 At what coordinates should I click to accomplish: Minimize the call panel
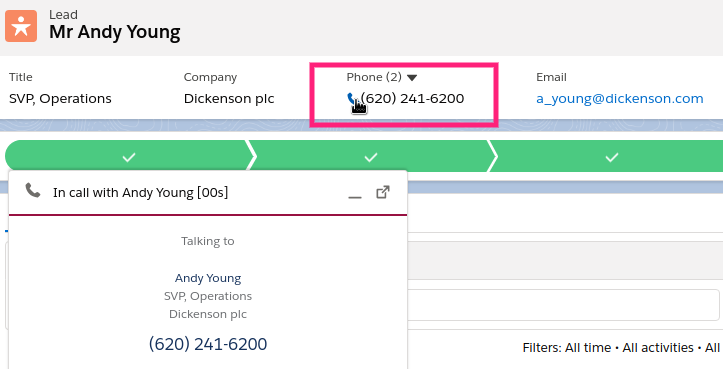(x=355, y=193)
